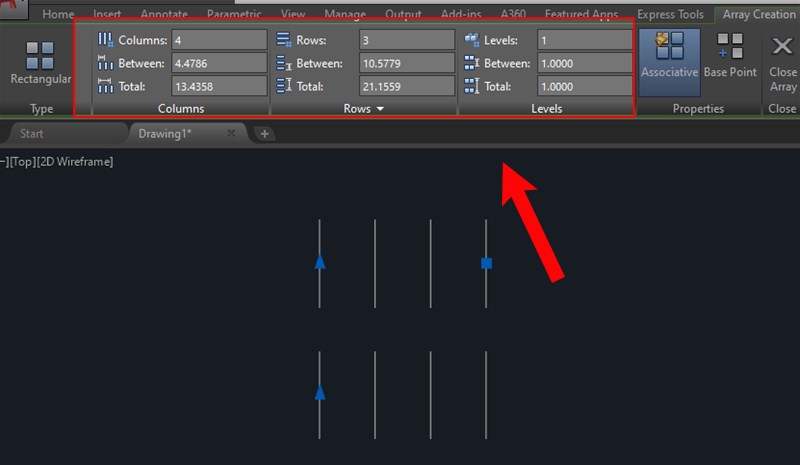The height and width of the screenshot is (465, 800).
Task: Click the blue square array grip
Action: (x=486, y=263)
